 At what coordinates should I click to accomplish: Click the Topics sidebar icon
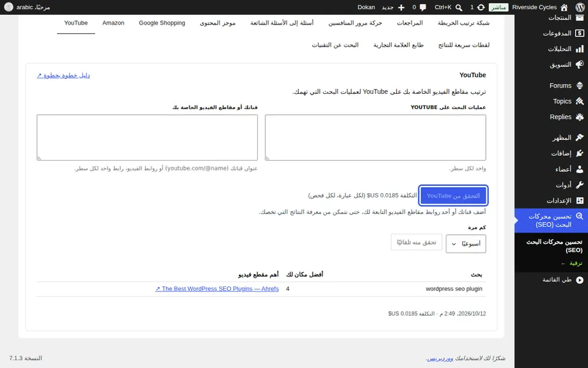(580, 101)
